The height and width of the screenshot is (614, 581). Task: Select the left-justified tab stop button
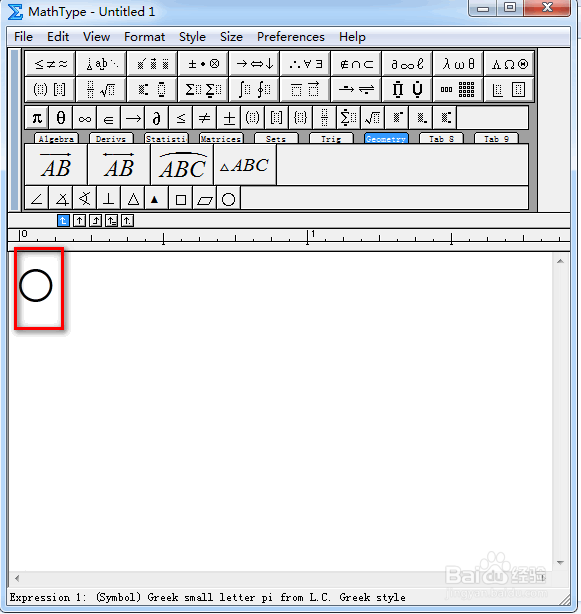tap(63, 221)
